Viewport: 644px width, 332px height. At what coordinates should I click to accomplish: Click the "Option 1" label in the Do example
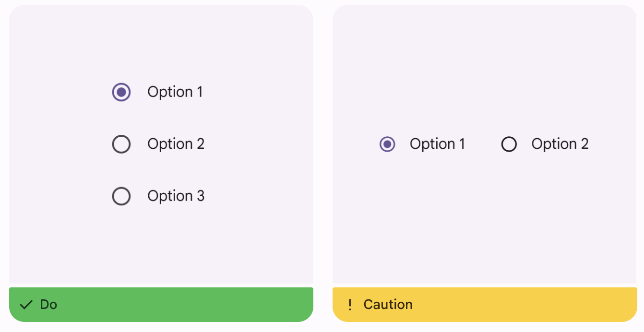point(175,92)
